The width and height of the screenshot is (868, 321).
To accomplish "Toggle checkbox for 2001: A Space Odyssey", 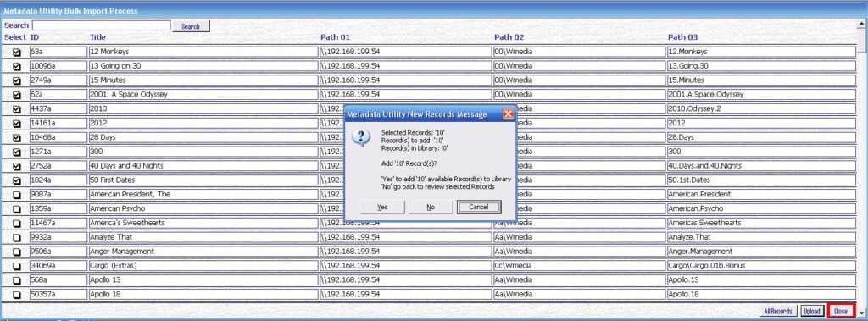I will tap(17, 95).
